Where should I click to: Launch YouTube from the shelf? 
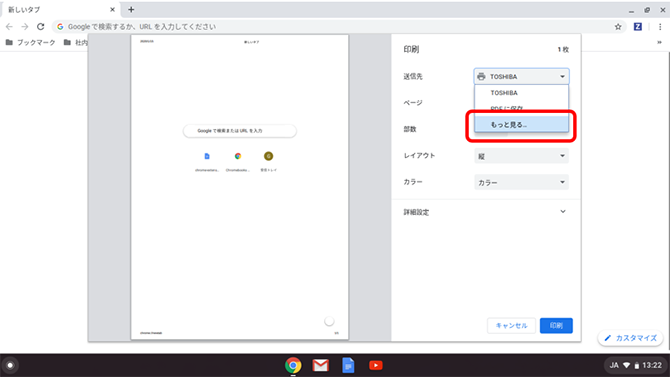click(376, 365)
